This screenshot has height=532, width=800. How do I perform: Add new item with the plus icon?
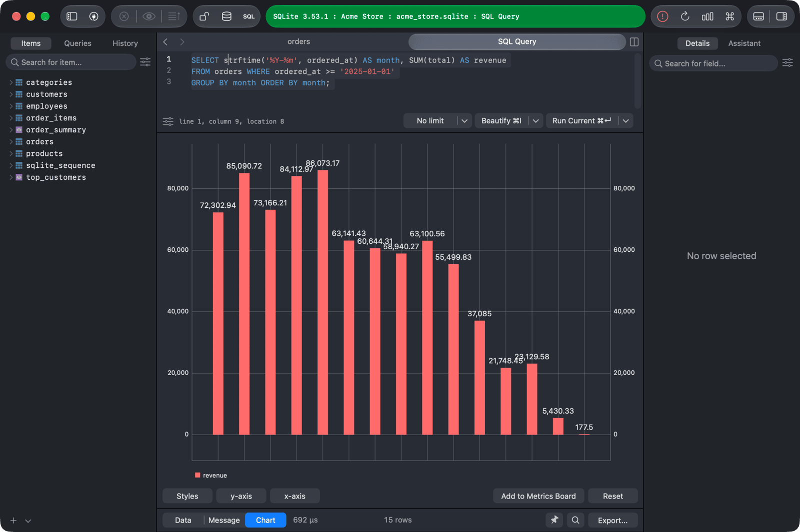pyautogui.click(x=13, y=521)
